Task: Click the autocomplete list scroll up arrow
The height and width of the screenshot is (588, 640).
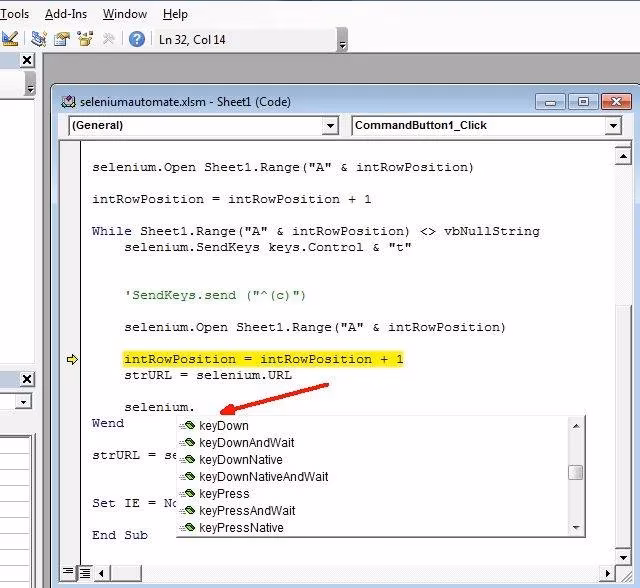Action: tap(576, 426)
